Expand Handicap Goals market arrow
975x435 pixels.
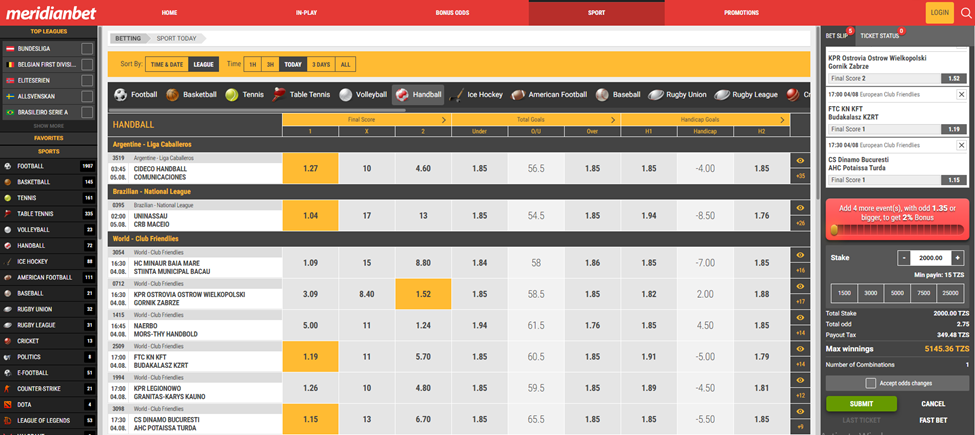coord(782,120)
